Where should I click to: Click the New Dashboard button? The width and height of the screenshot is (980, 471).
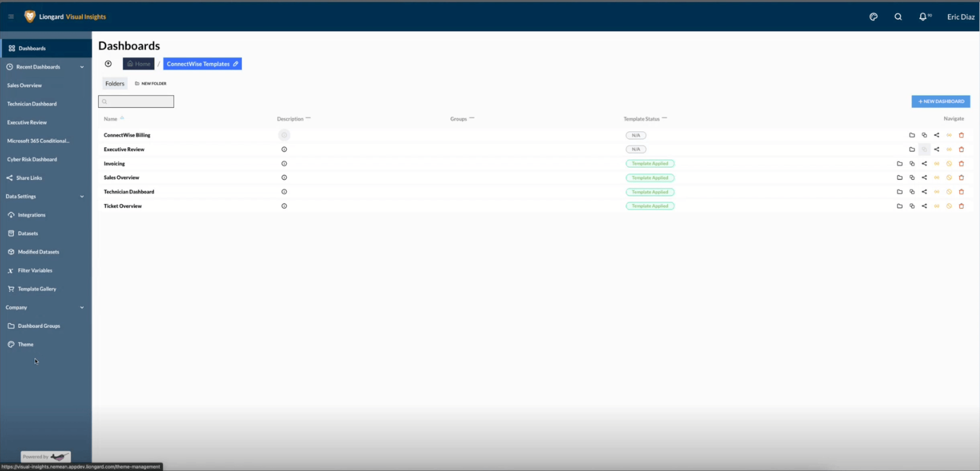(x=941, y=101)
